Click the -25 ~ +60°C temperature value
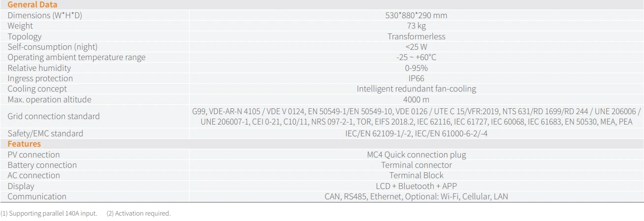644x221 pixels. (x=416, y=57)
